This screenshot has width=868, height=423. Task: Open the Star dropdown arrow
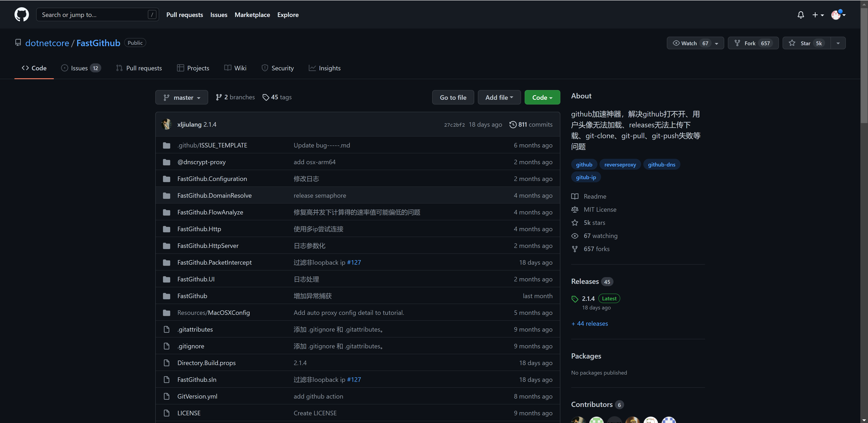[x=838, y=43]
